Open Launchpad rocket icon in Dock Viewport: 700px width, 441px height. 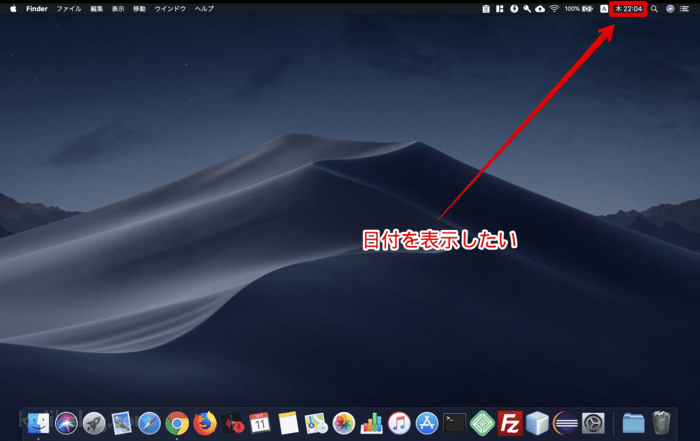pyautogui.click(x=94, y=423)
